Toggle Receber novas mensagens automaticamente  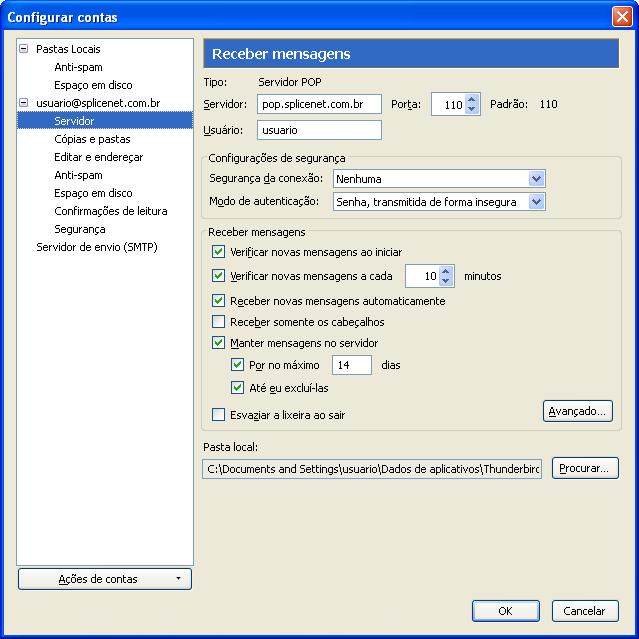click(218, 301)
